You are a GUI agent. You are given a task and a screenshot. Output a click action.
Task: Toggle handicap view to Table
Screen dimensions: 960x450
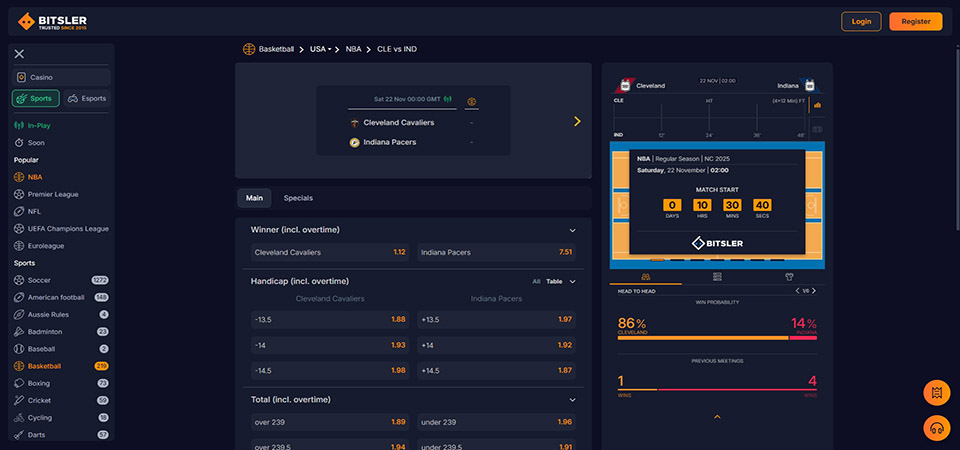(x=554, y=282)
